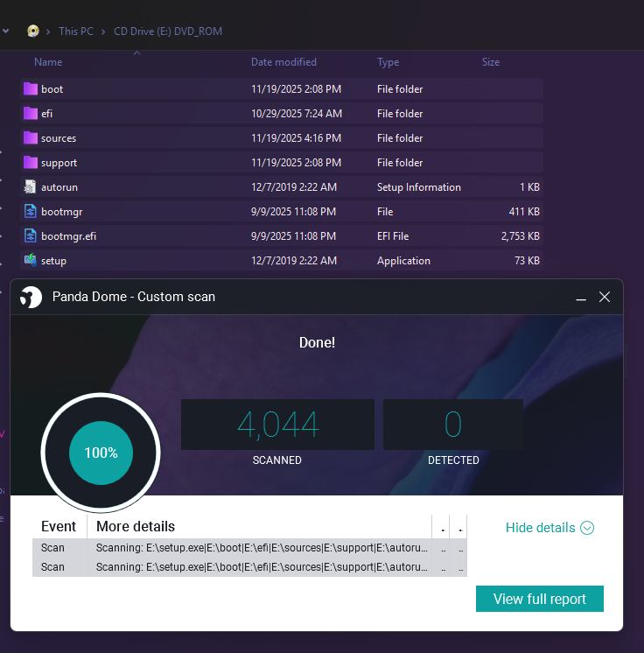Click the Hide details link
The height and width of the screenshot is (653, 644).
pyautogui.click(x=540, y=528)
